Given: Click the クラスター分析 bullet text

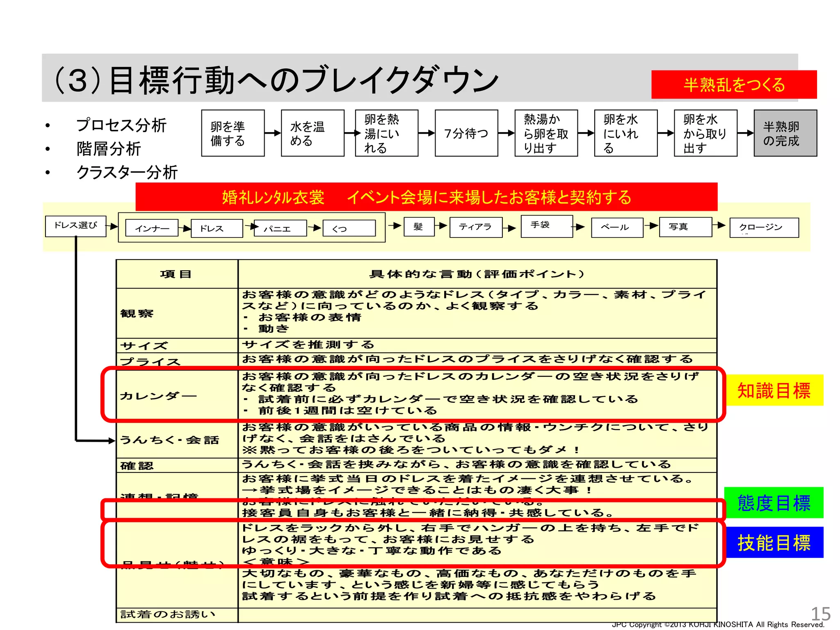Looking at the screenshot, I should point(127,172).
